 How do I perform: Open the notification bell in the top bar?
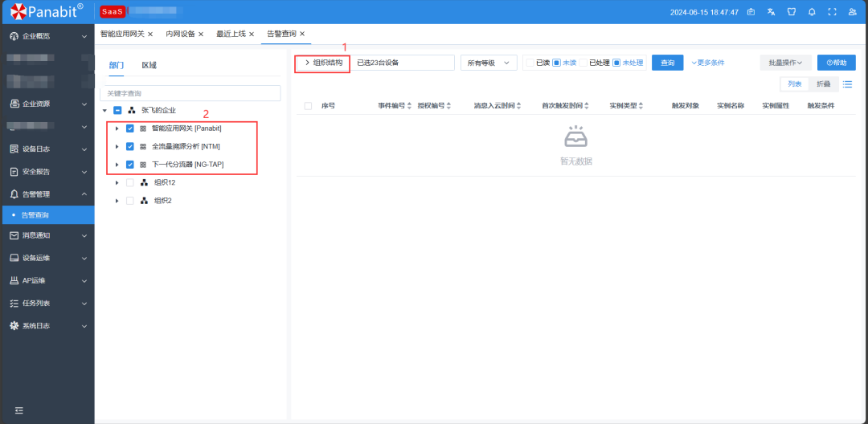click(x=812, y=11)
